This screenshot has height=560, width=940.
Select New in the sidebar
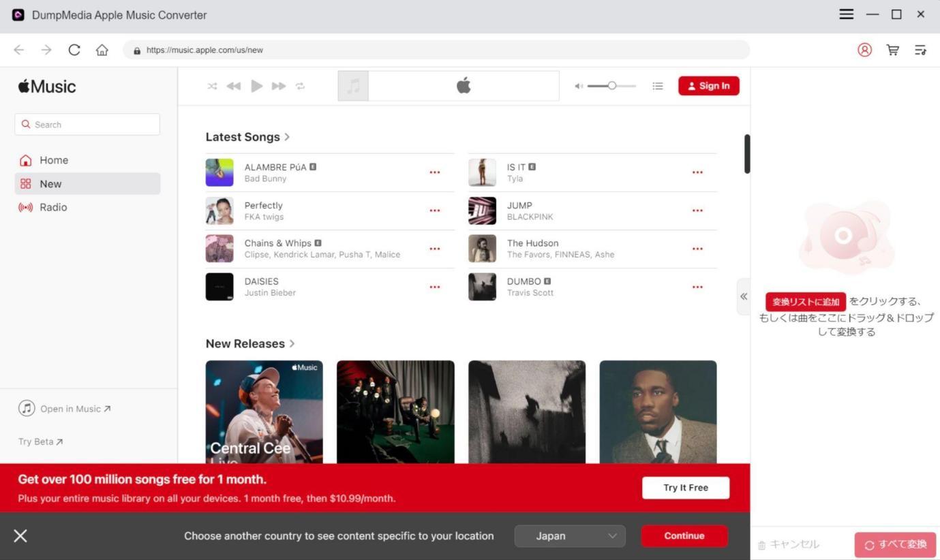coord(87,184)
